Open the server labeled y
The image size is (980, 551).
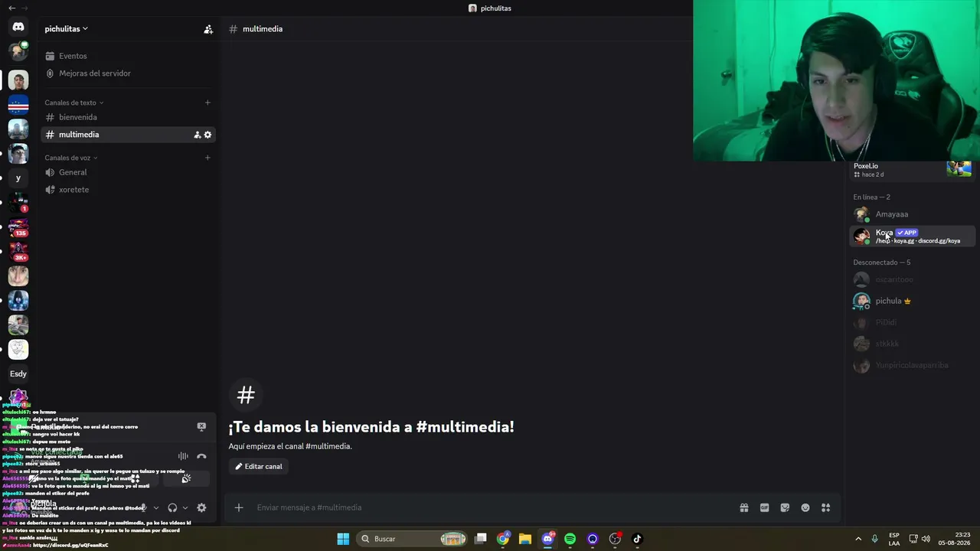pos(18,178)
